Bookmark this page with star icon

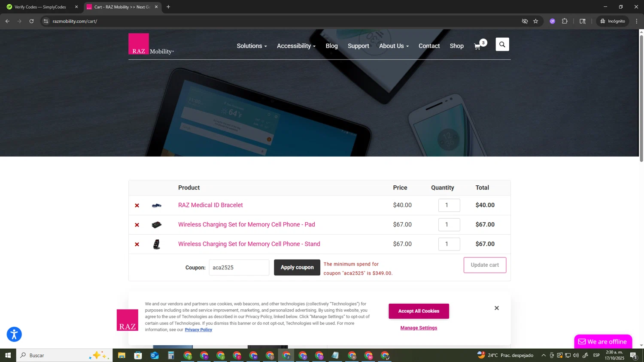(x=536, y=21)
